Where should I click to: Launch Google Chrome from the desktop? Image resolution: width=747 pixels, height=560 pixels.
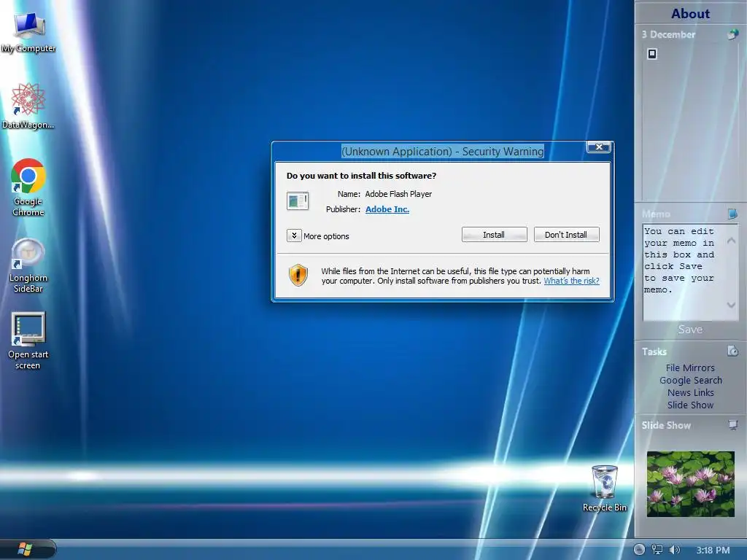coord(28,187)
